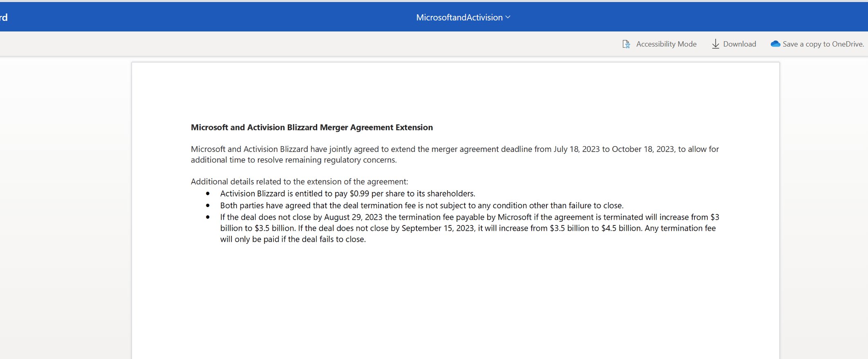Click bullet 'Activision Blizzard is entitled to pay $0.99'
The height and width of the screenshot is (359, 868).
coord(348,194)
